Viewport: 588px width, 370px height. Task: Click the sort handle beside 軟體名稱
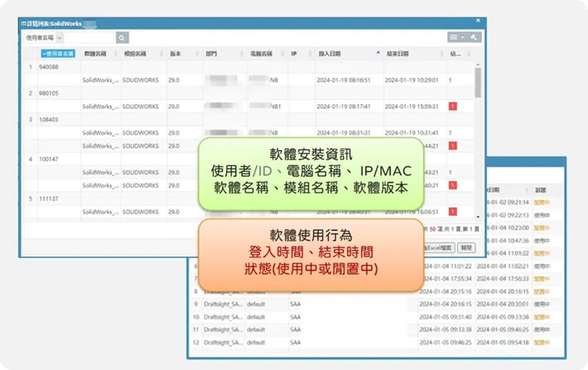pos(115,54)
